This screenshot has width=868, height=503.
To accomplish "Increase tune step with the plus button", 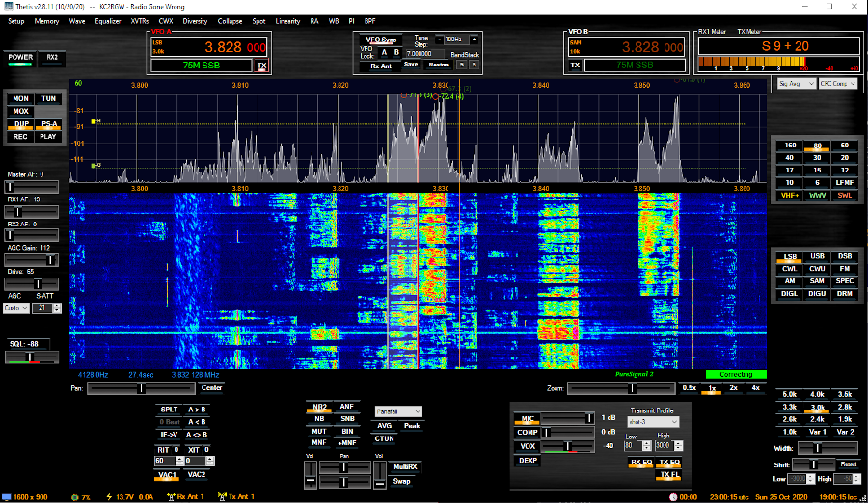I will pos(474,40).
